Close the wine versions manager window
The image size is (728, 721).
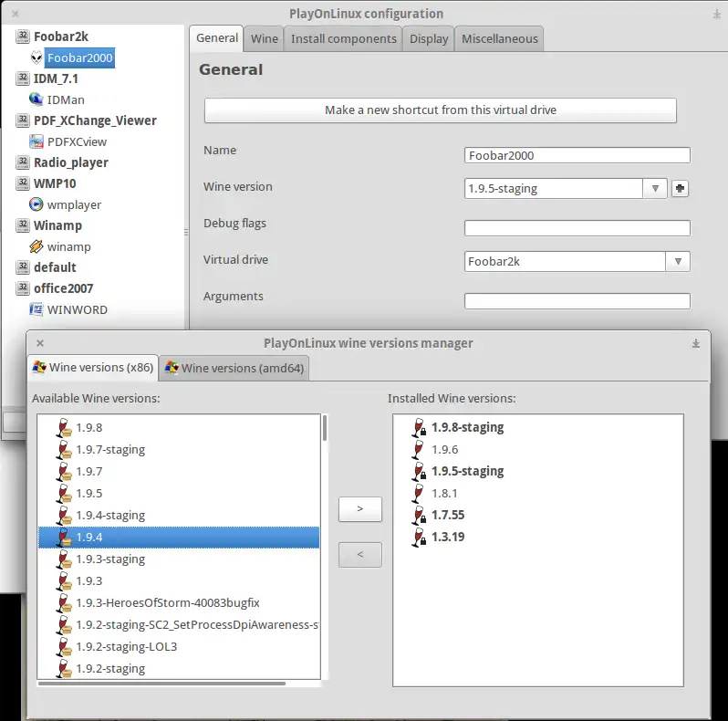click(40, 343)
